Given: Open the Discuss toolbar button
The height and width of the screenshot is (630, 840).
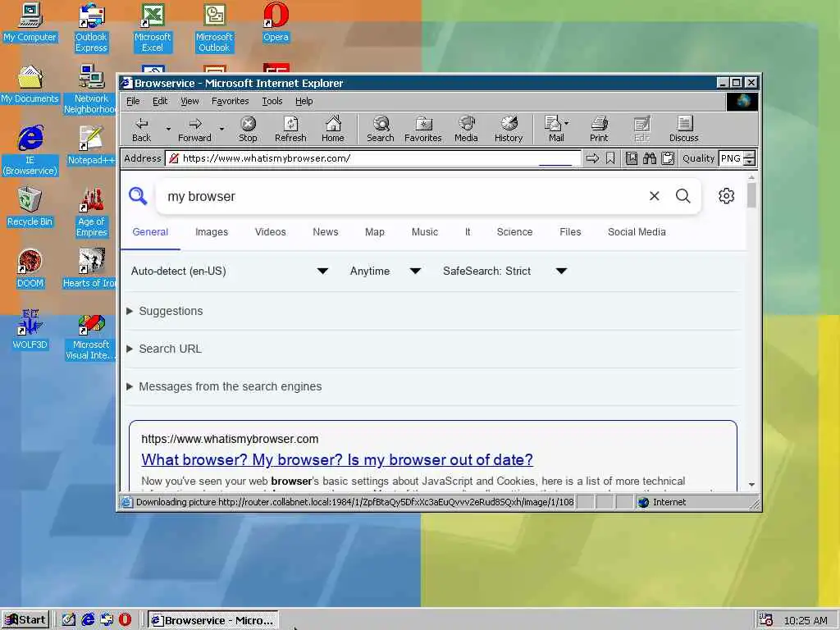Looking at the screenshot, I should [683, 130].
